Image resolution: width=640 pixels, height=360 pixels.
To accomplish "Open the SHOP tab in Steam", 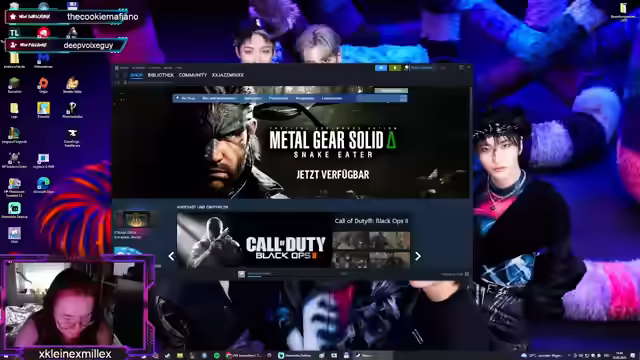I will (x=136, y=75).
